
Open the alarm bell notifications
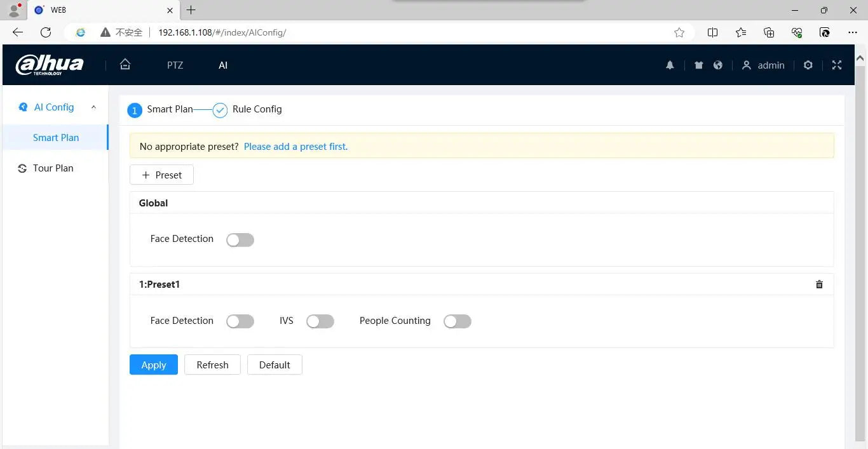pyautogui.click(x=670, y=65)
